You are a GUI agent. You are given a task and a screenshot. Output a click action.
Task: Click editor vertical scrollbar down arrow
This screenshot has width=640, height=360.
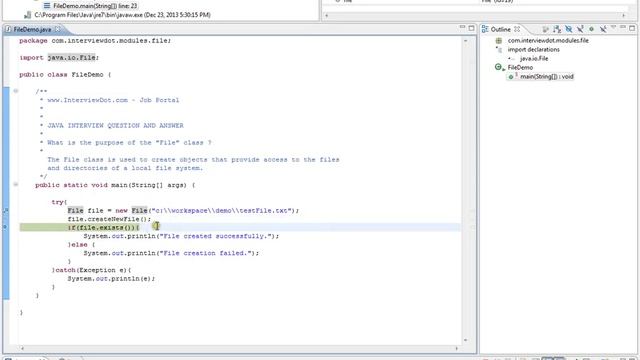[465, 340]
